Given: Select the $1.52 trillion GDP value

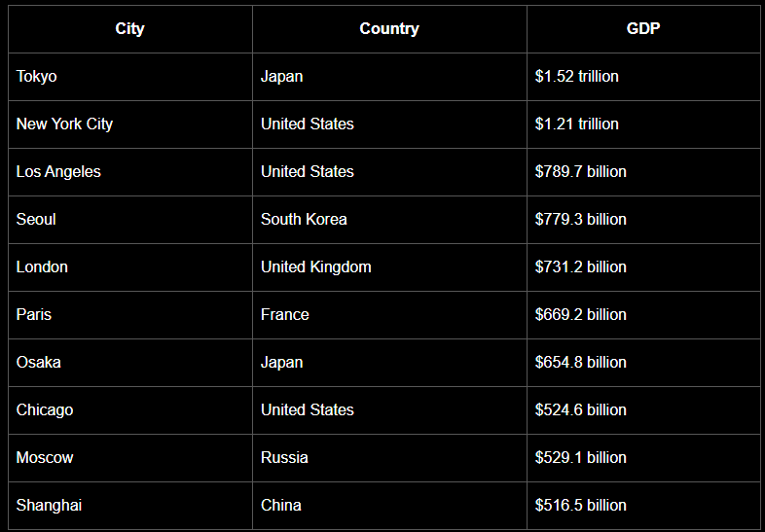Looking at the screenshot, I should [577, 77].
